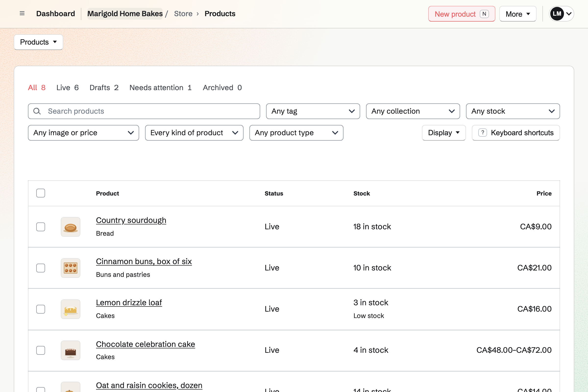Open Every kind of product dropdown
Image resolution: width=588 pixels, height=392 pixels.
(194, 133)
